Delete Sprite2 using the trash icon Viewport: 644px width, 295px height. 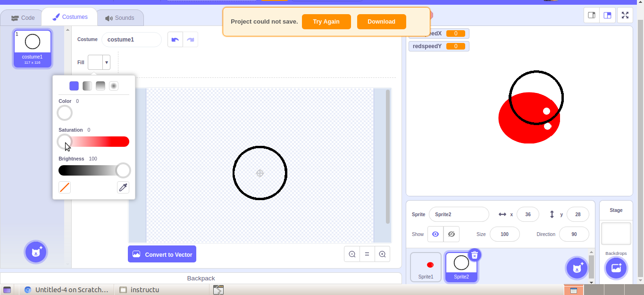475,255
